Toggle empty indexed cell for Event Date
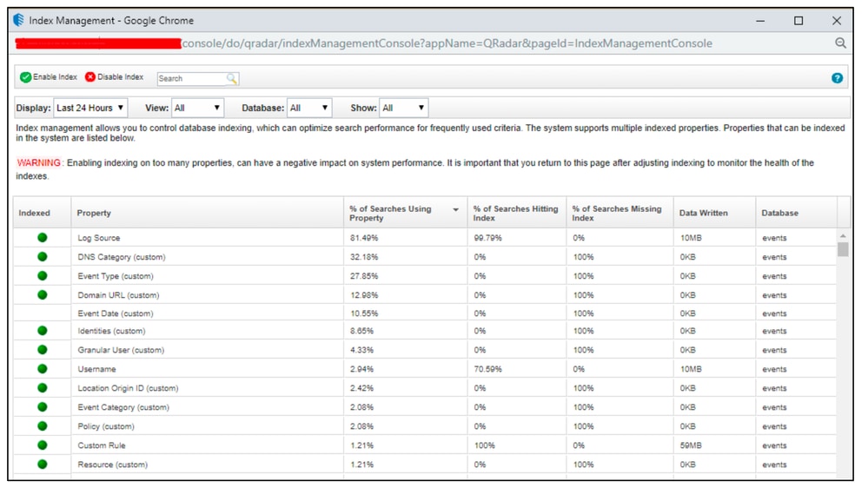The image size is (868, 488). click(43, 313)
